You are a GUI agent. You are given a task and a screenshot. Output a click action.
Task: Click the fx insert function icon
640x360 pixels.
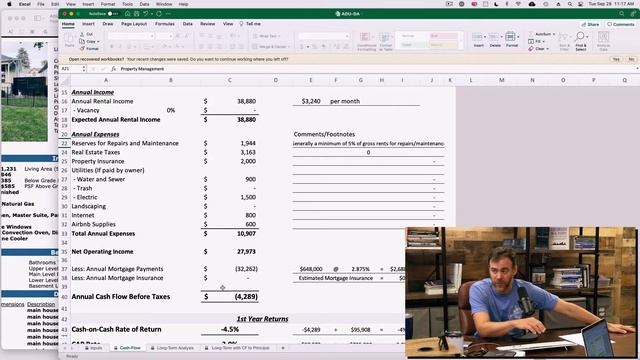(113, 69)
